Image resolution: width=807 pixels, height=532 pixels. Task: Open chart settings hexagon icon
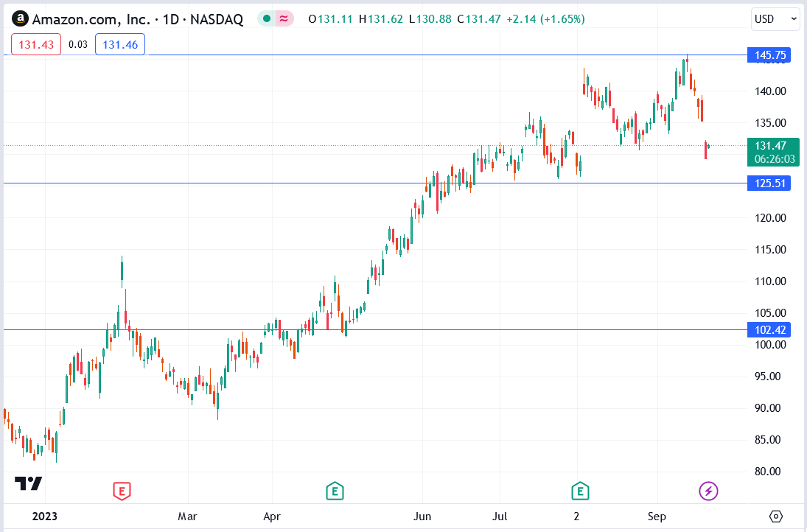776,516
